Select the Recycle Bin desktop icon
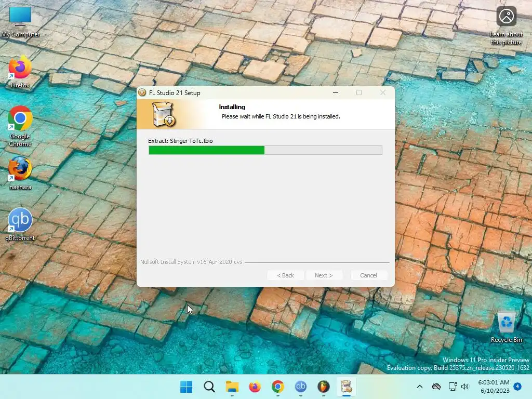The width and height of the screenshot is (532, 399). point(506,327)
